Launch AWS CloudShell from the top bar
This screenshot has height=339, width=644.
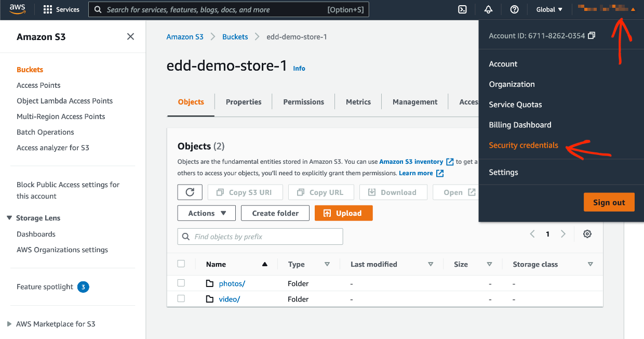point(462,9)
